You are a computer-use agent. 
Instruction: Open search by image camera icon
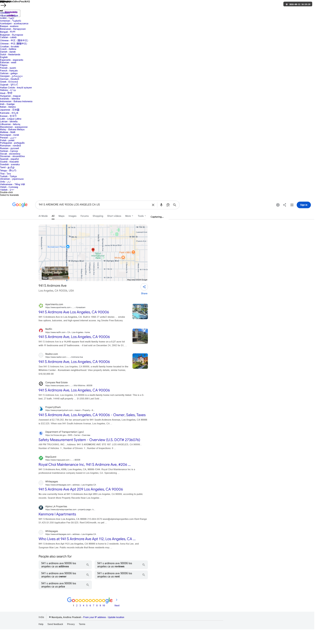coord(168,205)
